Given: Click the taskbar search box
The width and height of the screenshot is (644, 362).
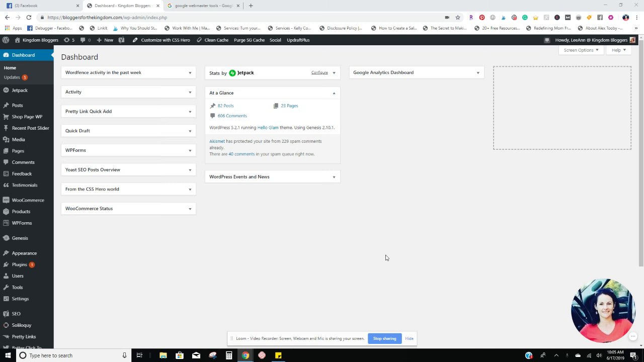Looking at the screenshot, I should [73, 355].
